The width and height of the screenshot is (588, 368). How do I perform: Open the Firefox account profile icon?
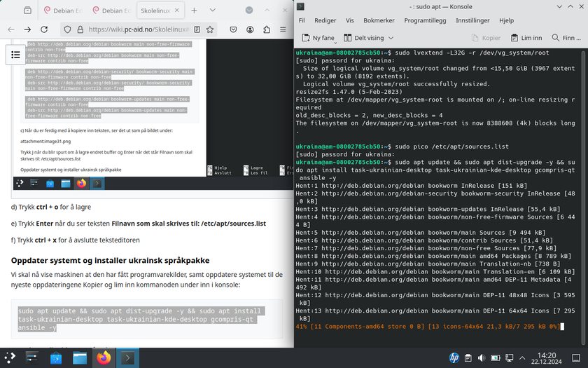click(x=251, y=30)
